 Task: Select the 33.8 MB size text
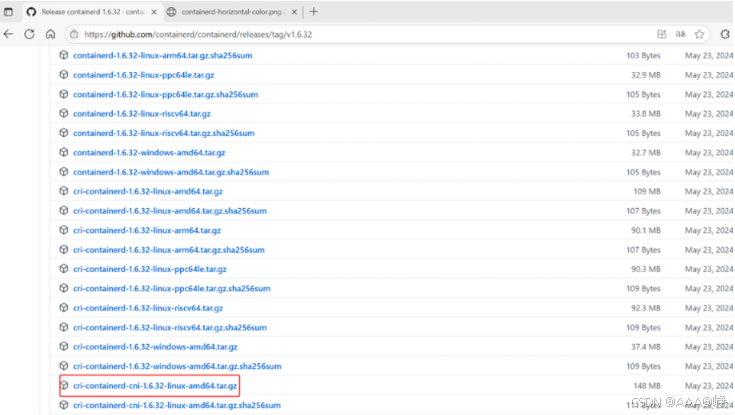click(x=646, y=114)
